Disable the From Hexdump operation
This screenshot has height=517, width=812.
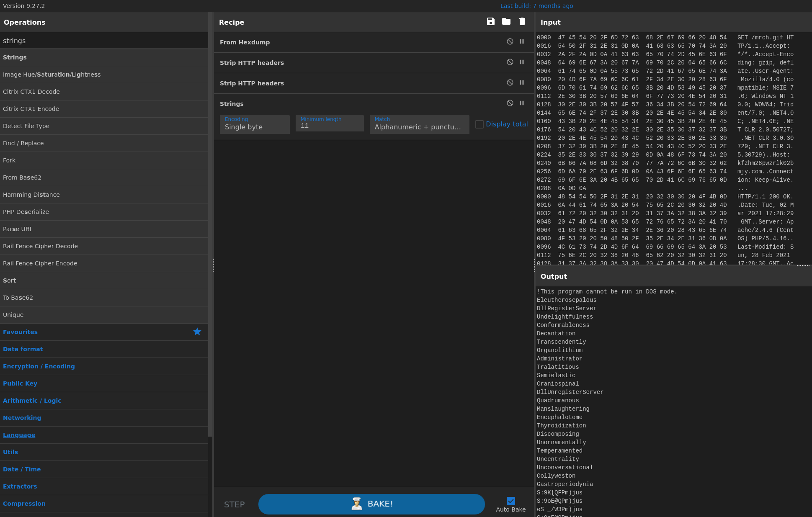pyautogui.click(x=510, y=41)
